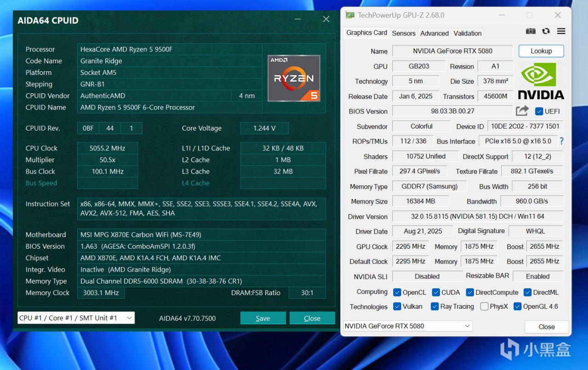
Task: Click the L3 Cache value 32 MB
Action: click(x=283, y=171)
